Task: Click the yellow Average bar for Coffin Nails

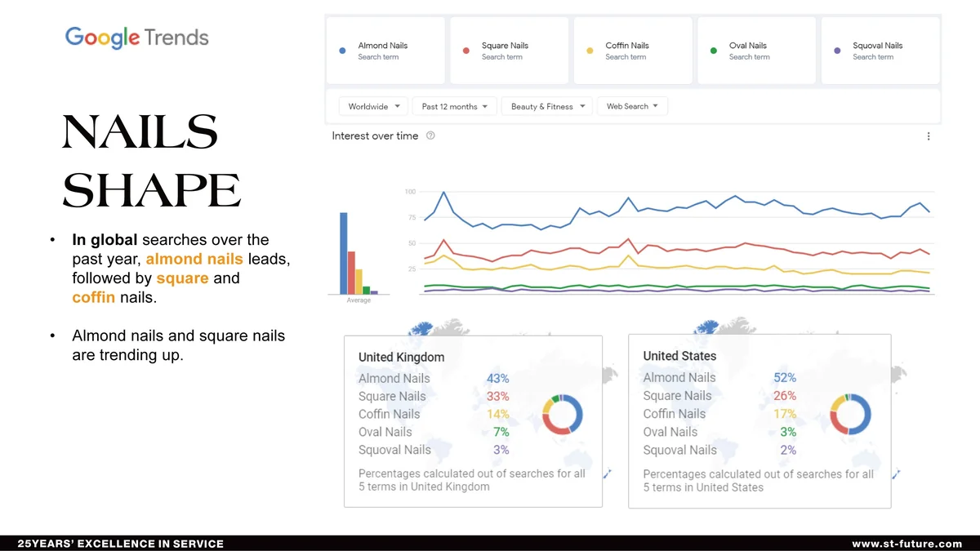Action: point(359,282)
